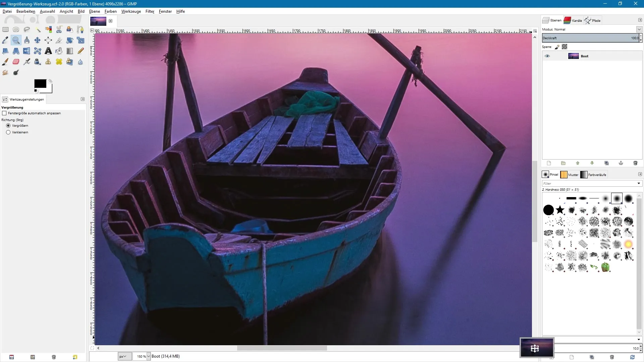Select the Select by Color tool
The image size is (644, 362).
(x=48, y=29)
